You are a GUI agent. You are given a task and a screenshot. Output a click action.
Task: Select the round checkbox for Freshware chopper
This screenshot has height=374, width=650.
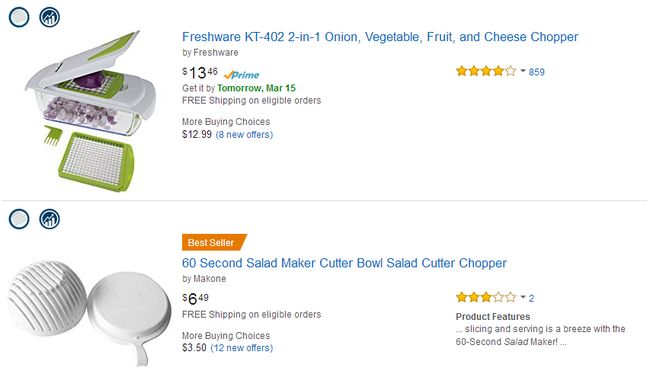[x=19, y=17]
